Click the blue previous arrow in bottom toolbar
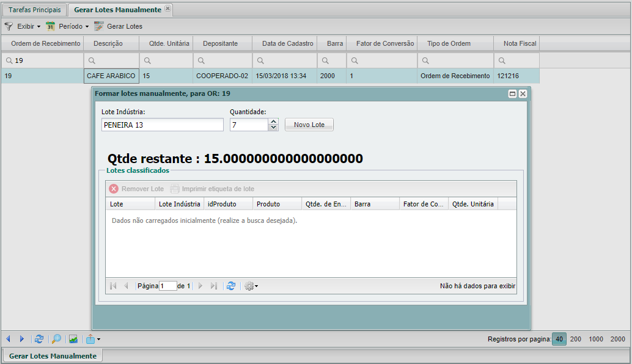The image size is (632, 364). (x=8, y=339)
